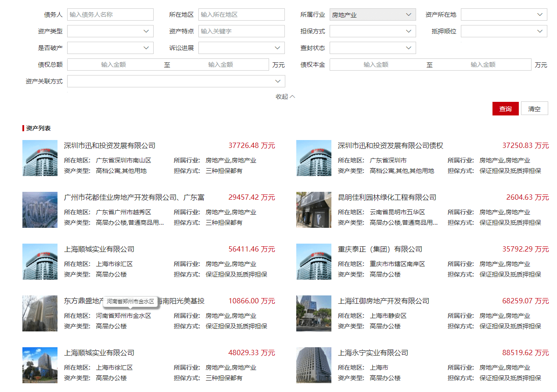Open 深圳市迅和投资发展有限公司债权 listing title
Screen dimensions: 557x392
pos(391,146)
